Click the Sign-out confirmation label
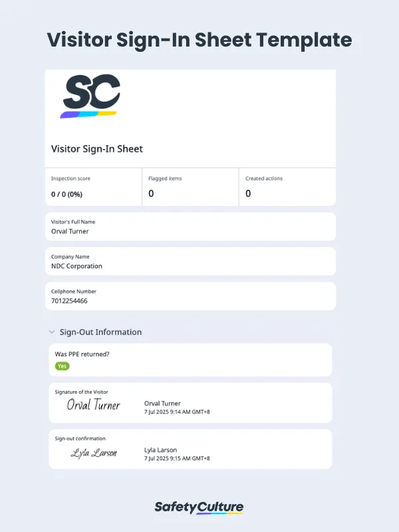 80,438
